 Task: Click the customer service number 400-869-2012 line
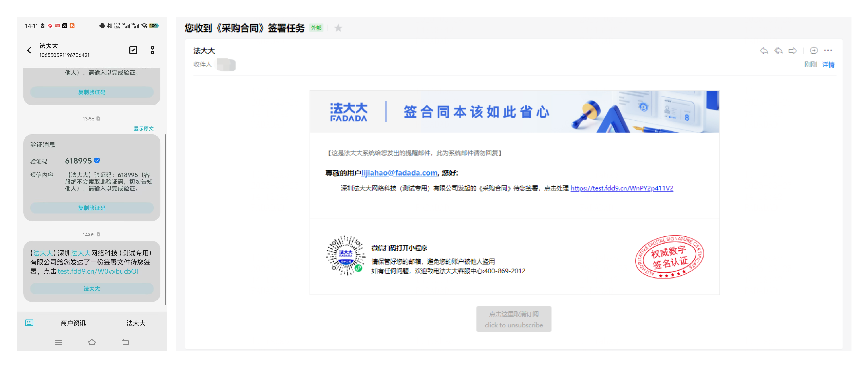pos(448,271)
